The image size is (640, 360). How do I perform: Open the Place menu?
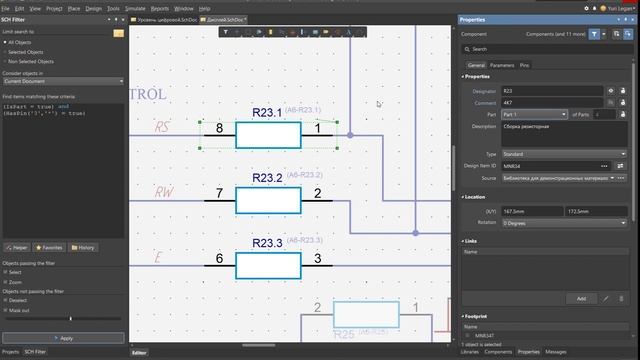[74, 9]
